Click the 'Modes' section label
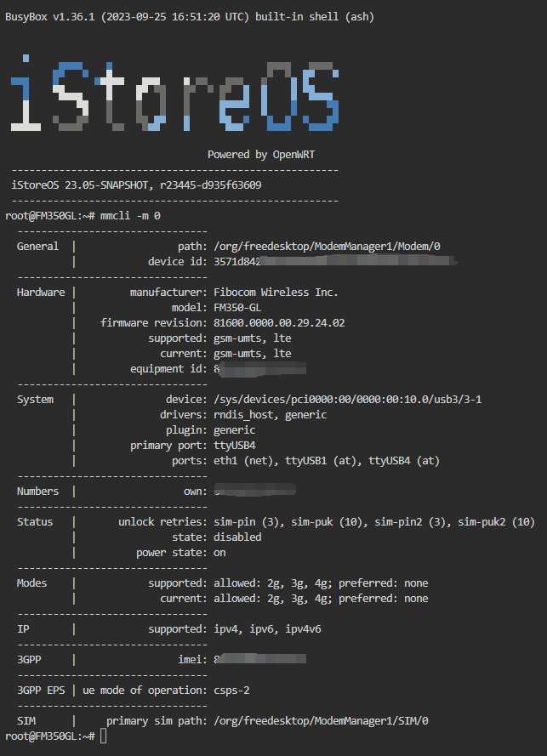This screenshot has width=547, height=756. (x=31, y=583)
